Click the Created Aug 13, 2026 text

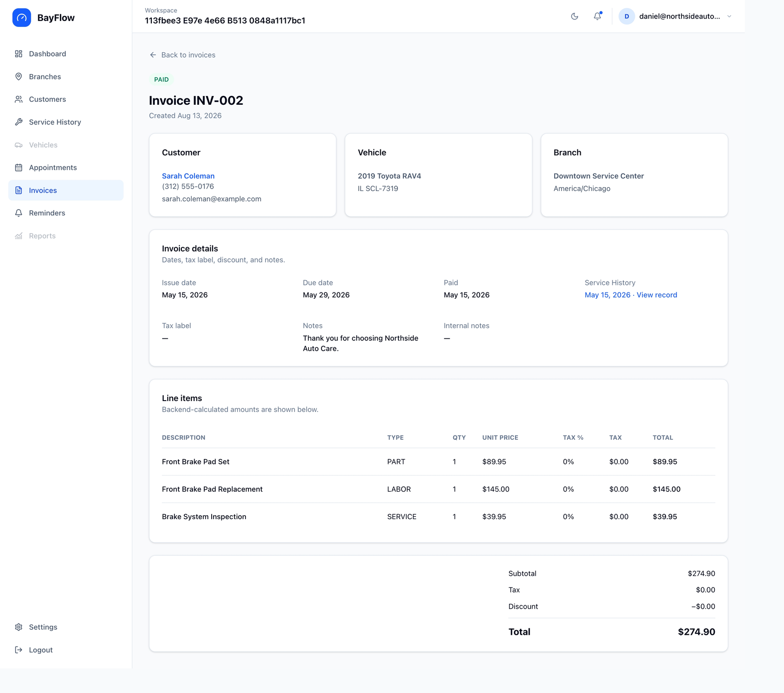pos(185,116)
